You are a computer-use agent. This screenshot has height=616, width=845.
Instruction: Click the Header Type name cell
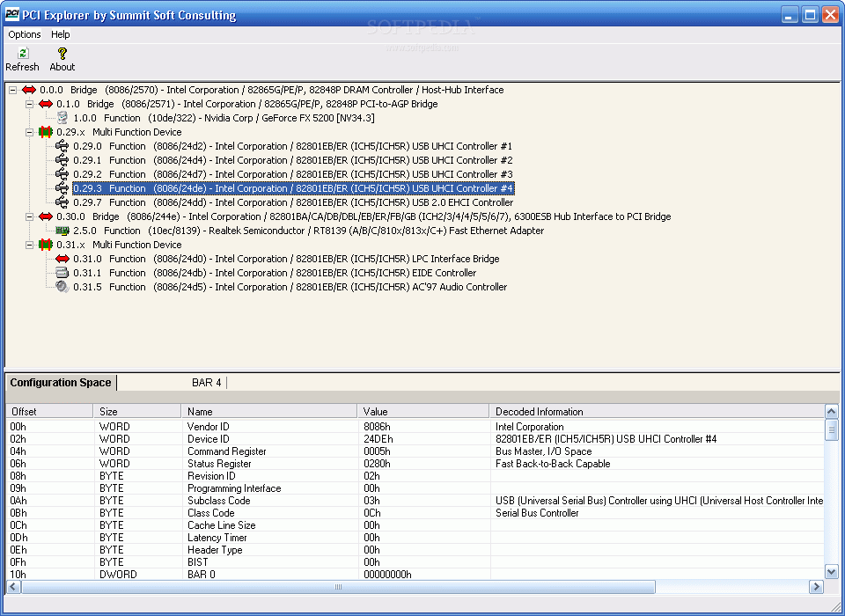pyautogui.click(x=215, y=550)
